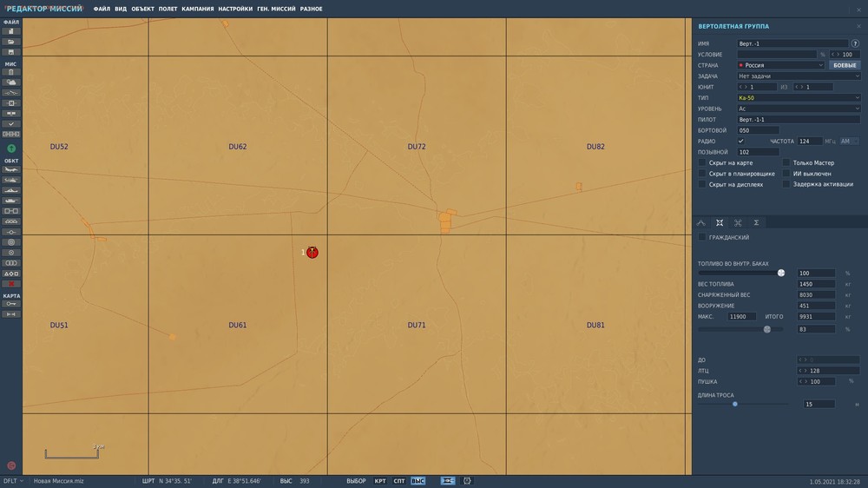Screen dimensions: 868x488
Task: Click the СПТ button in status bar
Action: [399, 481]
